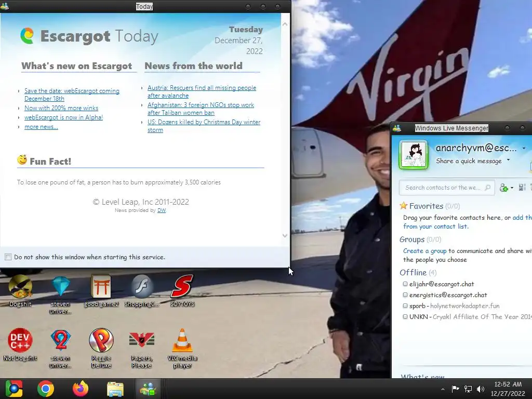Select the sporb contact
This screenshot has width=532, height=399.
(x=454, y=305)
